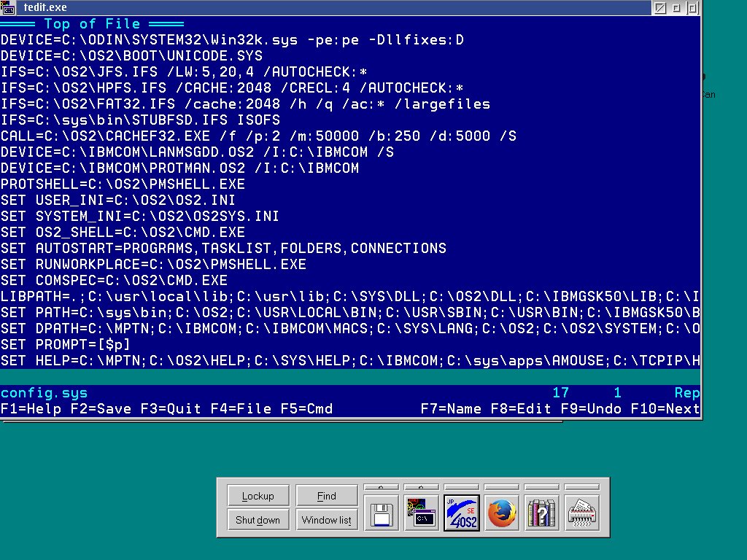Click the PROTSHELL=C:\OS2\PMSHELL.EXE line
Viewport: 747px width, 560px height.
point(123,184)
